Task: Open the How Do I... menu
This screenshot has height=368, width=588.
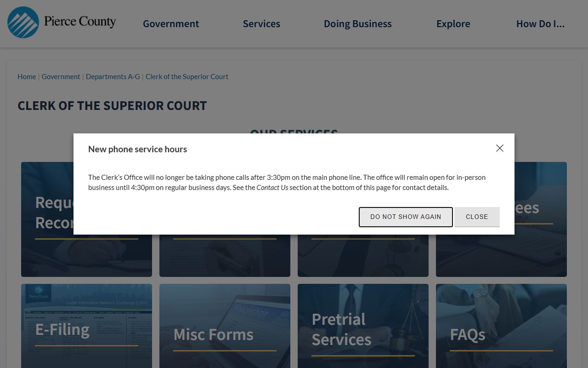Action: (x=540, y=24)
